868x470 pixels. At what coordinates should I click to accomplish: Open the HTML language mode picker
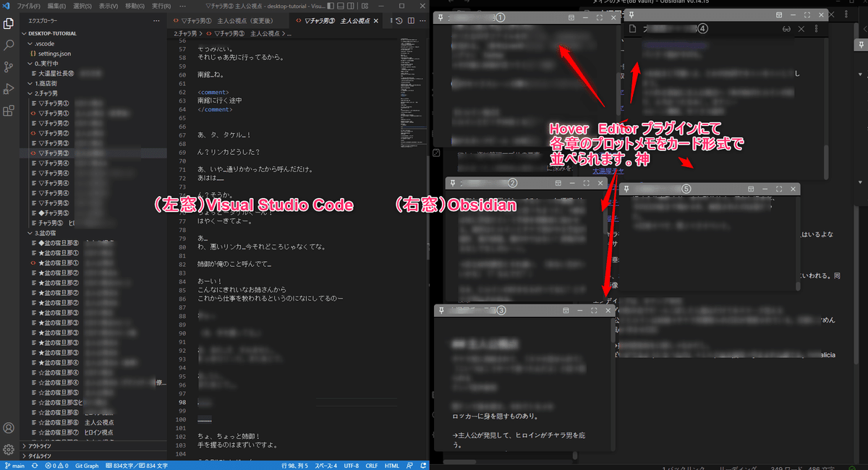point(392,466)
